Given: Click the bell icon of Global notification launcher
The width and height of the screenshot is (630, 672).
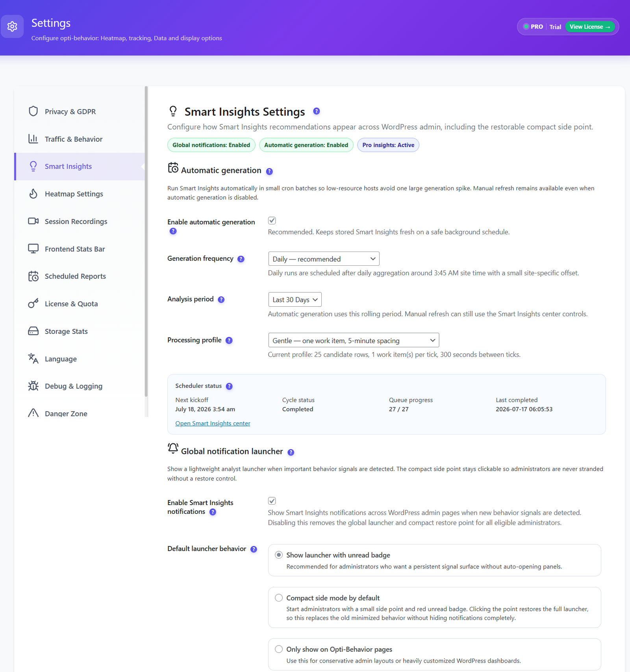Looking at the screenshot, I should tap(173, 448).
